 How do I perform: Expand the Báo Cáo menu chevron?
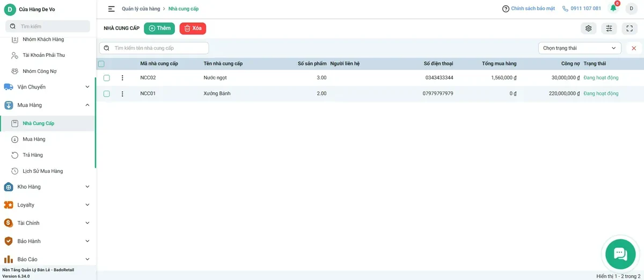[x=87, y=259]
